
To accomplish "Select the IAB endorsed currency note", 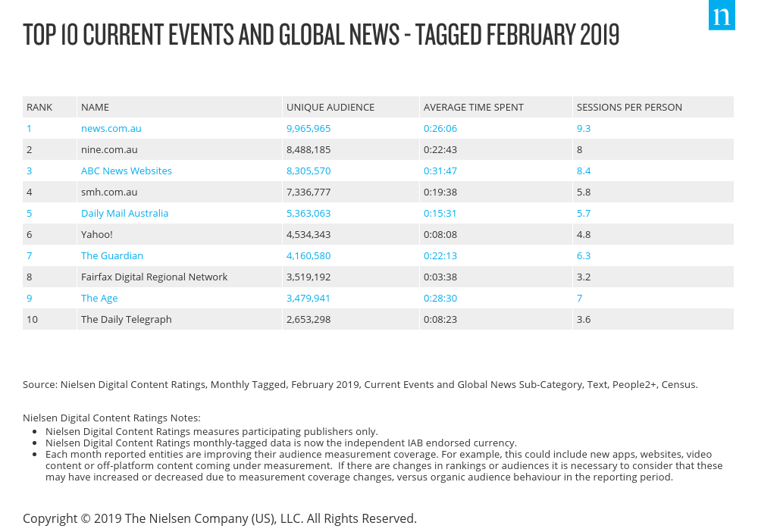I will coord(281,443).
